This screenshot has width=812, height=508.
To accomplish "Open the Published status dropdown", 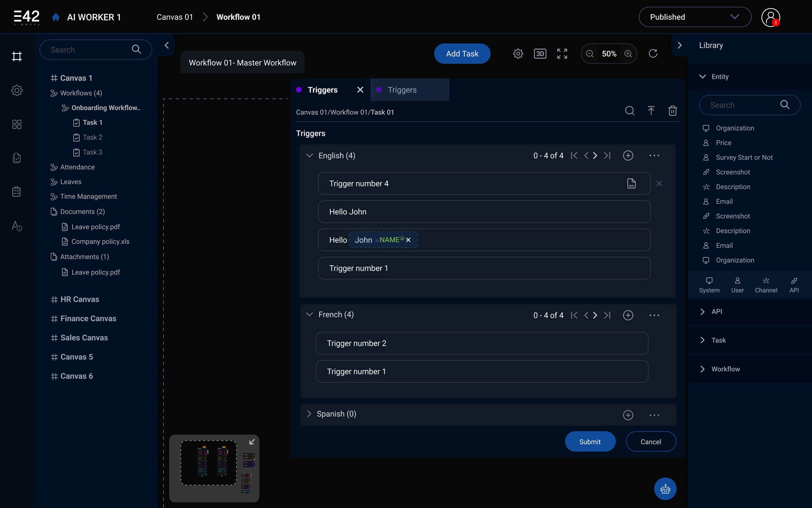I will pos(695,17).
